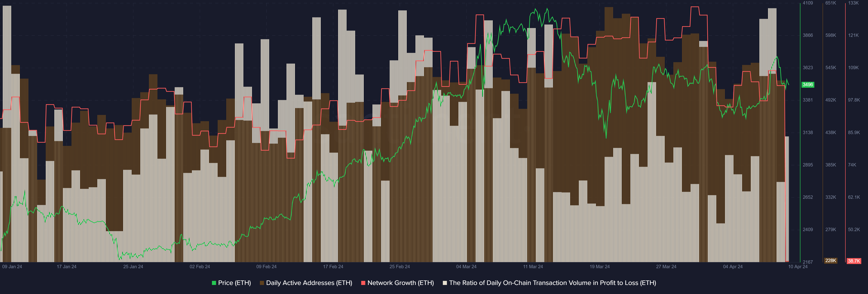Click the 74K network growth axis label
Image resolution: width=868 pixels, height=294 pixels.
tap(852, 165)
